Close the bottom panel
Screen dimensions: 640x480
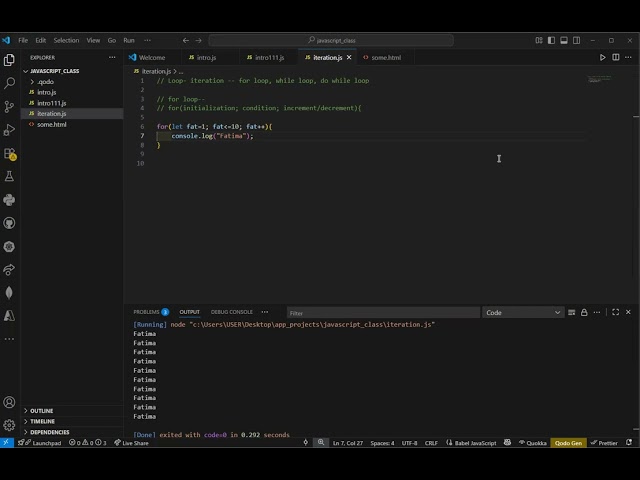(x=628, y=312)
